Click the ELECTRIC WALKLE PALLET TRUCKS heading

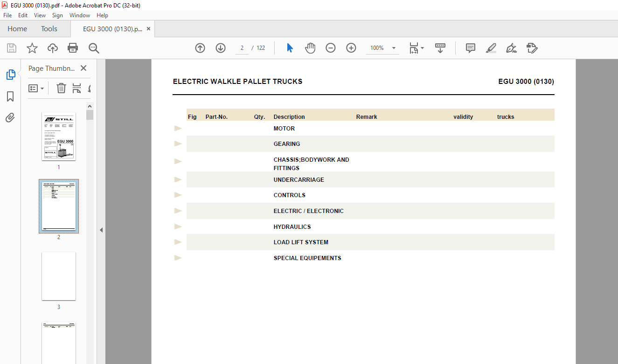tap(237, 82)
